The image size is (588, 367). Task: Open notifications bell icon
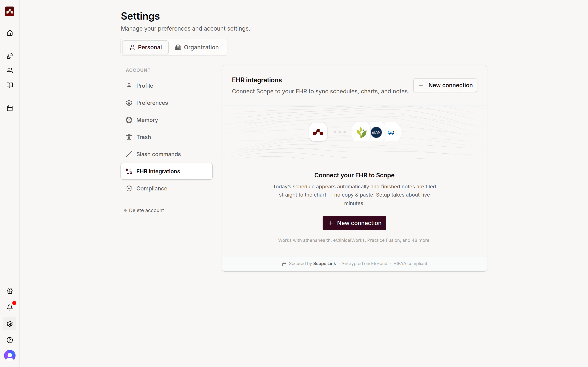(10, 307)
